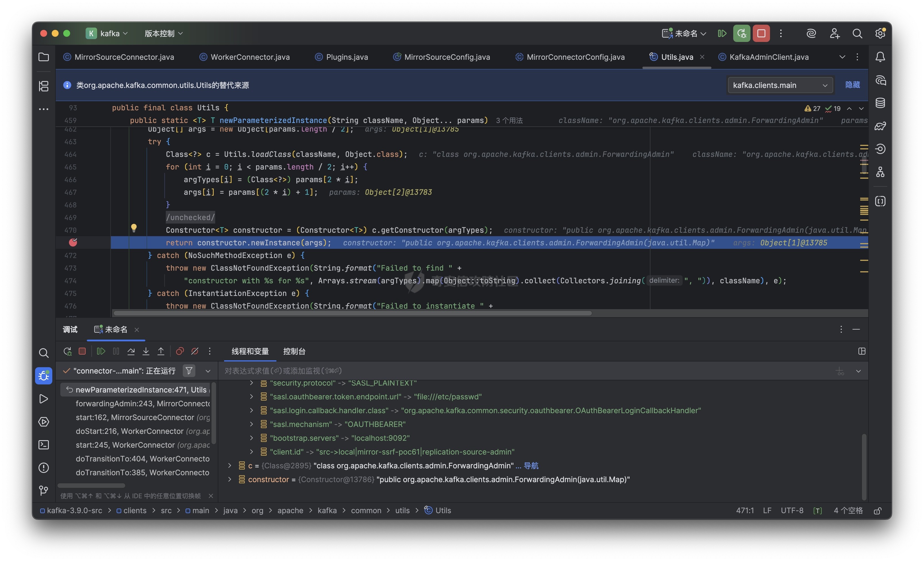Click View Breakpoints icon in debug toolbar
The width and height of the screenshot is (924, 562).
180,351
